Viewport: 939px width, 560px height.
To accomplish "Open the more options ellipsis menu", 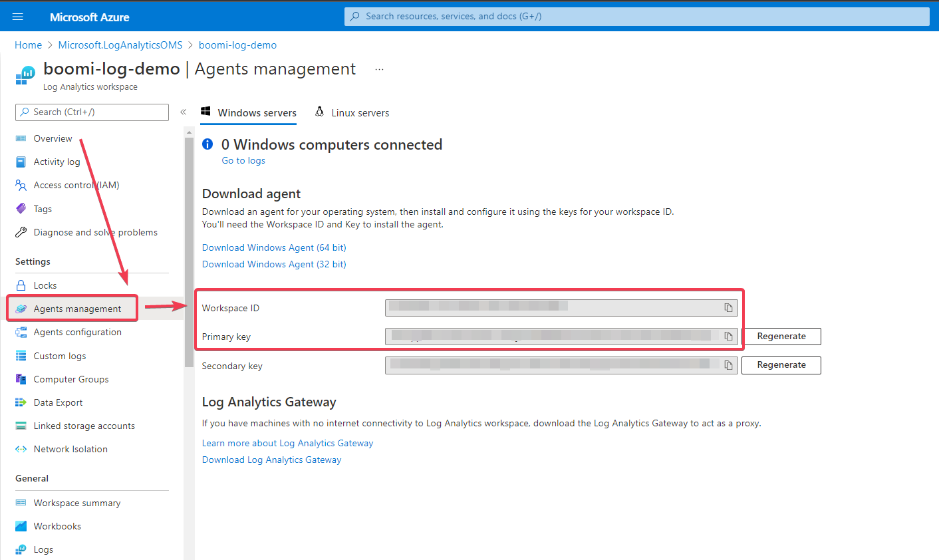I will click(x=379, y=69).
